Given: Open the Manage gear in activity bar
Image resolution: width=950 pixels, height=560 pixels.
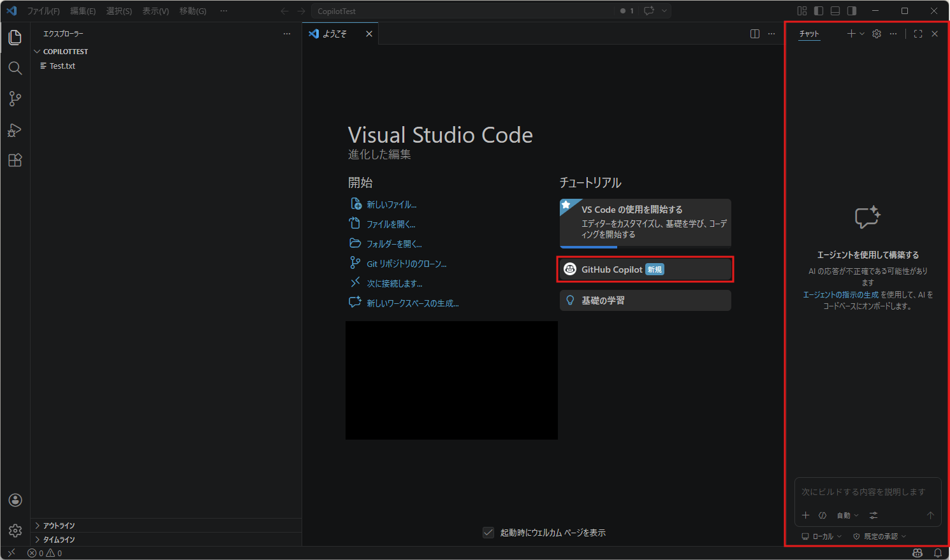Looking at the screenshot, I should tap(15, 530).
